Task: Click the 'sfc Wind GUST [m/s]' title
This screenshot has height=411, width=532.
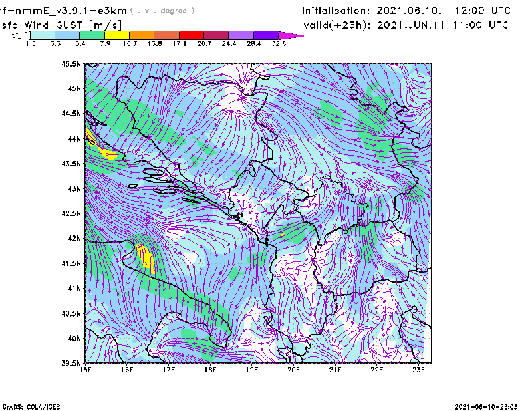Action: pyautogui.click(x=61, y=25)
